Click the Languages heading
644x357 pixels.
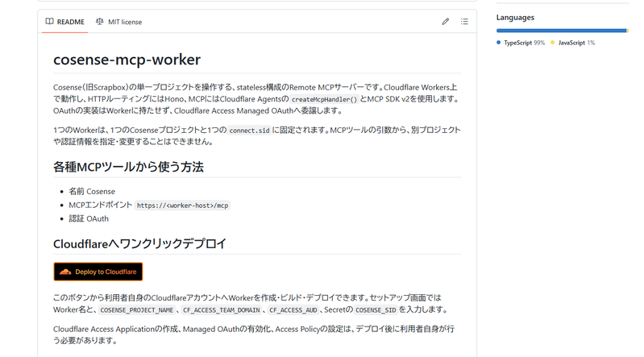pos(515,17)
